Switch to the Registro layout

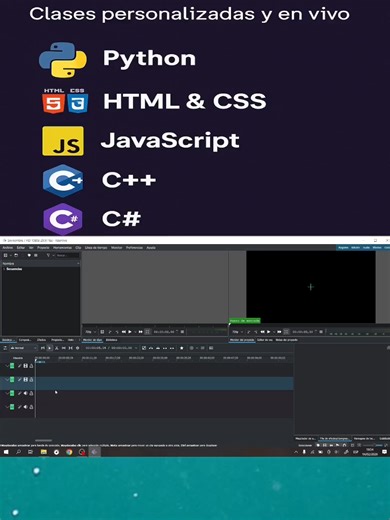coord(343,248)
